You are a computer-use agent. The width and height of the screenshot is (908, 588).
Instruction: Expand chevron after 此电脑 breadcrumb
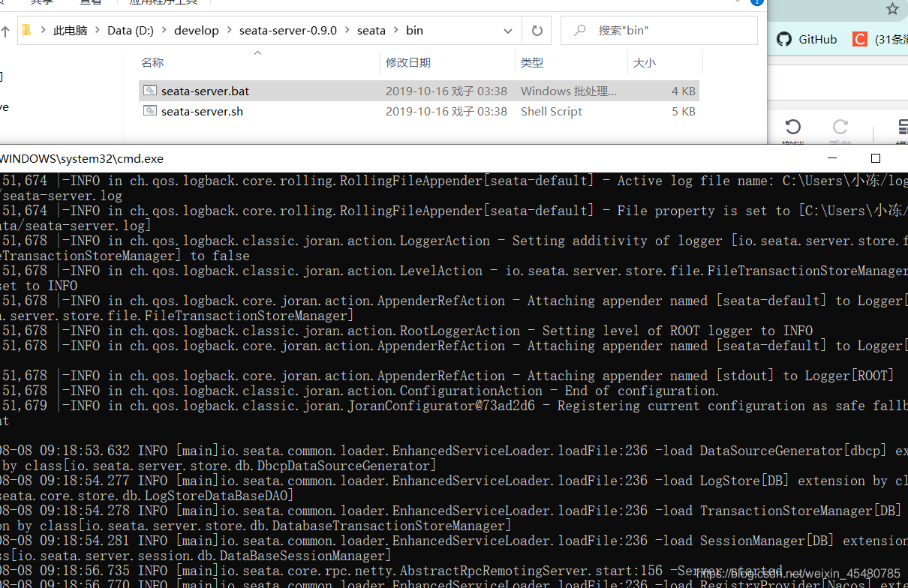coord(98,31)
